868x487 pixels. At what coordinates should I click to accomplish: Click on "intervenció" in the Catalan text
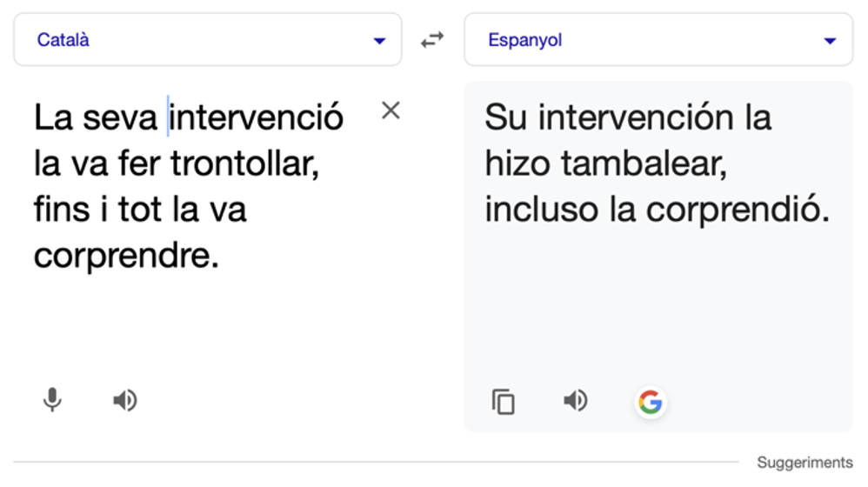click(x=257, y=117)
